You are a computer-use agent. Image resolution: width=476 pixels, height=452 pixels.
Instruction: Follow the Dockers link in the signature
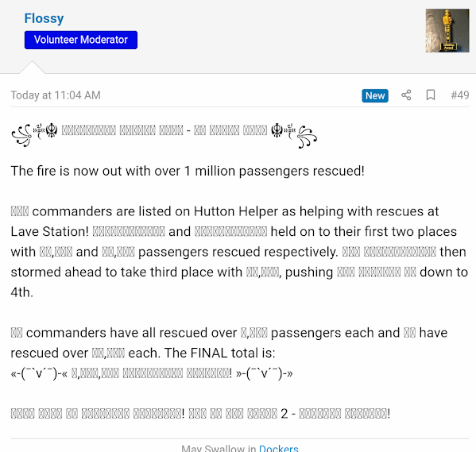coord(278,448)
